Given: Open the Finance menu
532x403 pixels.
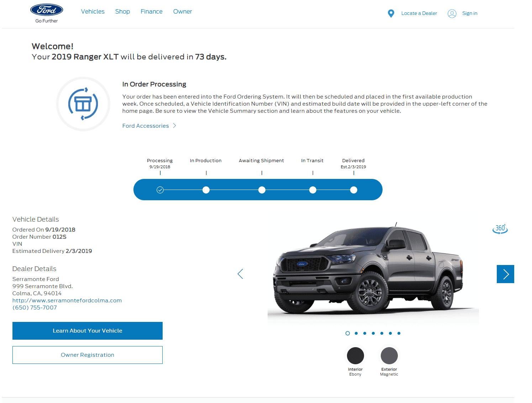Looking at the screenshot, I should [x=152, y=11].
